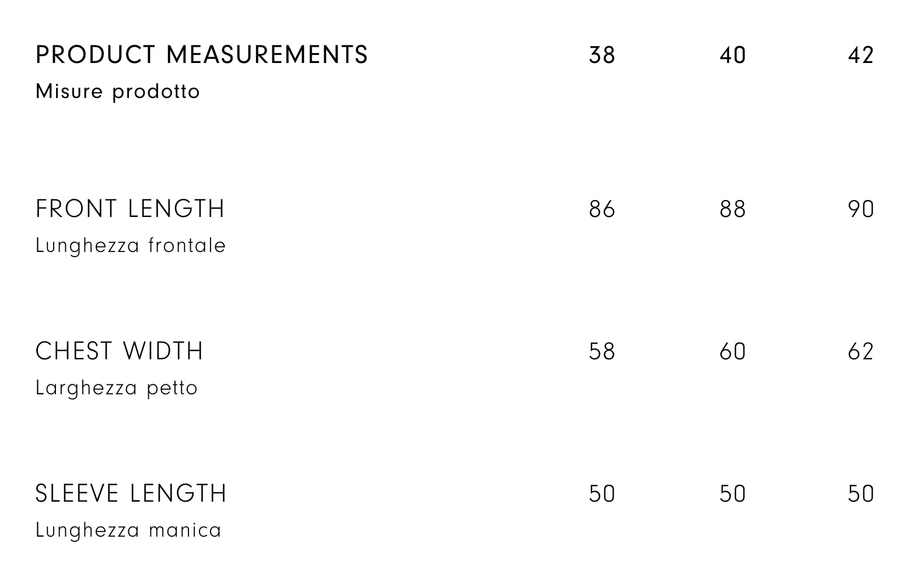Choose the size 42 column header
924x581 pixels.
[x=861, y=55]
